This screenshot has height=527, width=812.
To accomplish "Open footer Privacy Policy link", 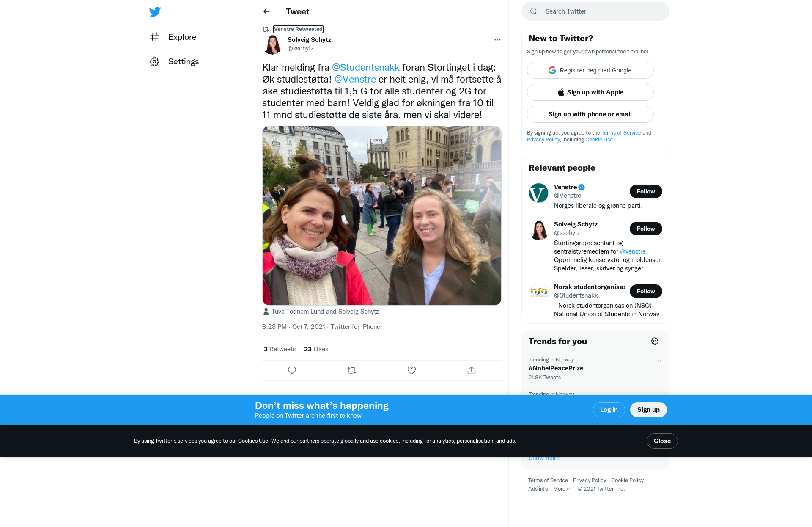I will [x=589, y=480].
